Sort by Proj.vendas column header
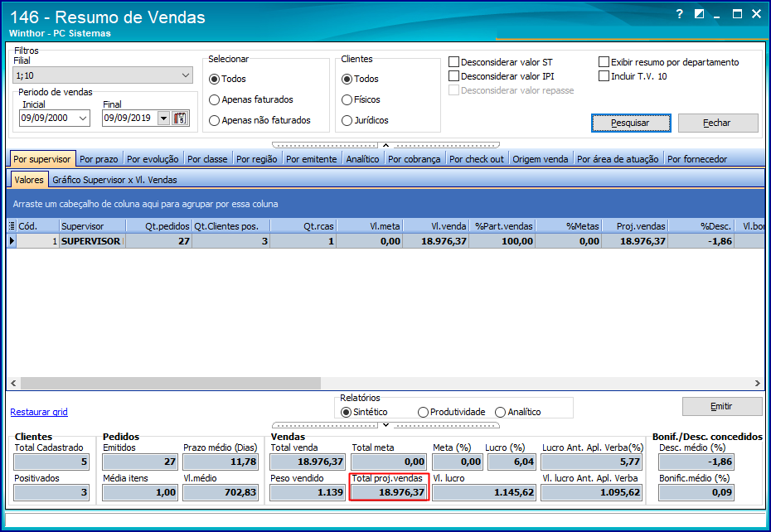 coord(635,226)
